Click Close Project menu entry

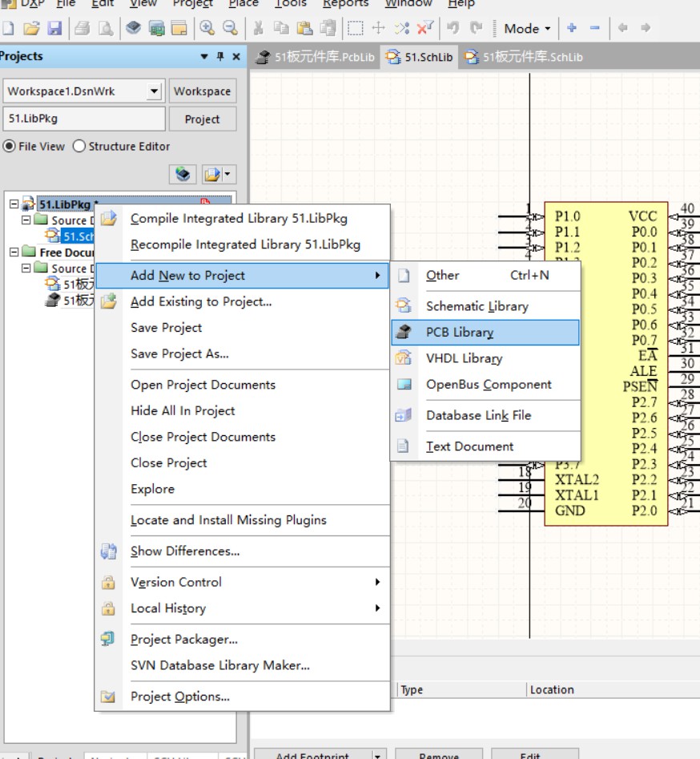tap(243, 463)
